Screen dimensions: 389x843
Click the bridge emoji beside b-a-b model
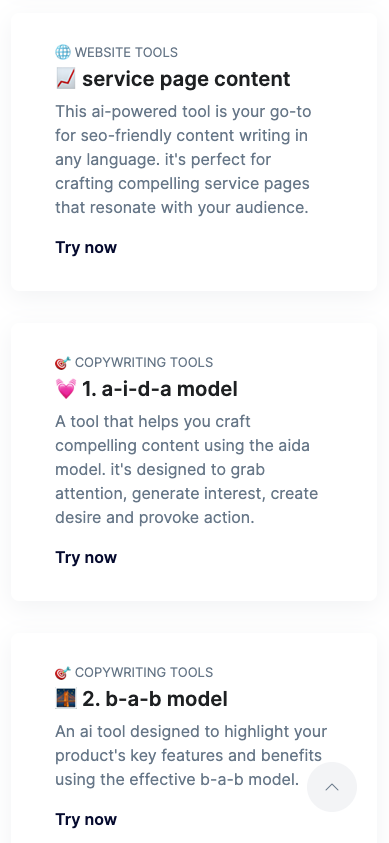pyautogui.click(x=66, y=698)
